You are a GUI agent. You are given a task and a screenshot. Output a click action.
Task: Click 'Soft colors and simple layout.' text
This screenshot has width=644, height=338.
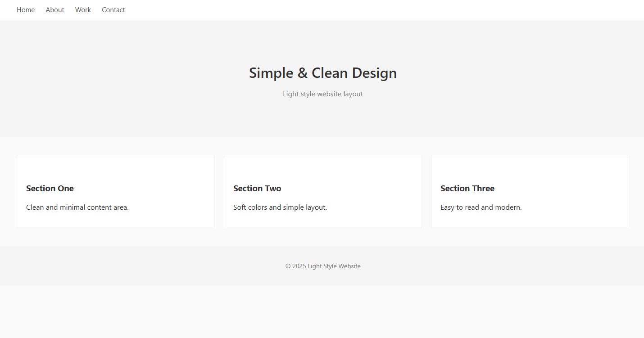coord(280,207)
